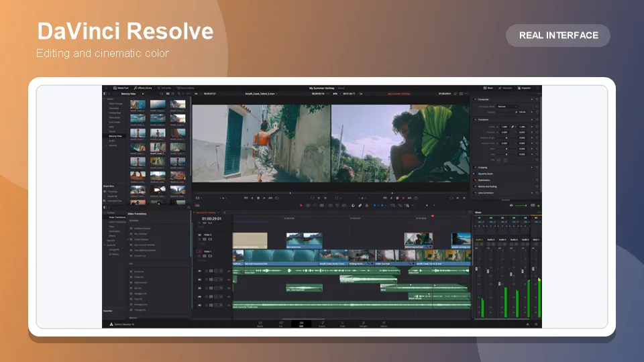Lock the Video 2 track

coord(199,239)
